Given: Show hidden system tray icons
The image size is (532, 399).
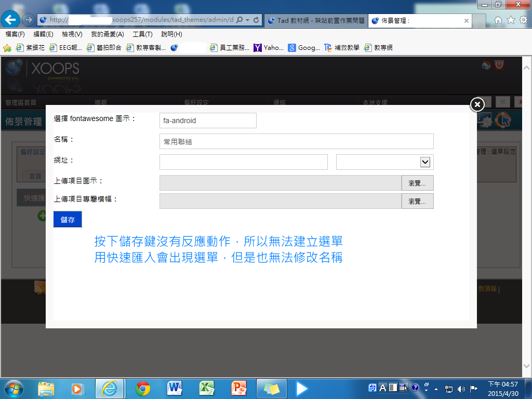Looking at the screenshot, I should [x=436, y=388].
